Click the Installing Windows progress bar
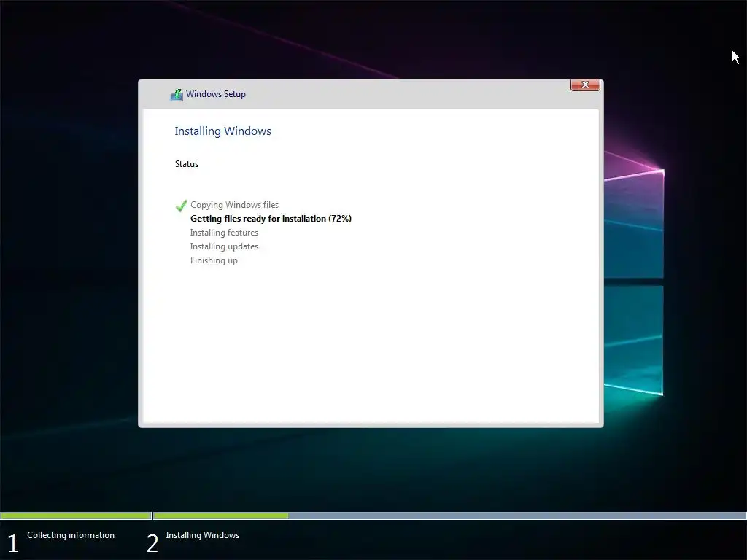This screenshot has width=747, height=560. coord(449,516)
